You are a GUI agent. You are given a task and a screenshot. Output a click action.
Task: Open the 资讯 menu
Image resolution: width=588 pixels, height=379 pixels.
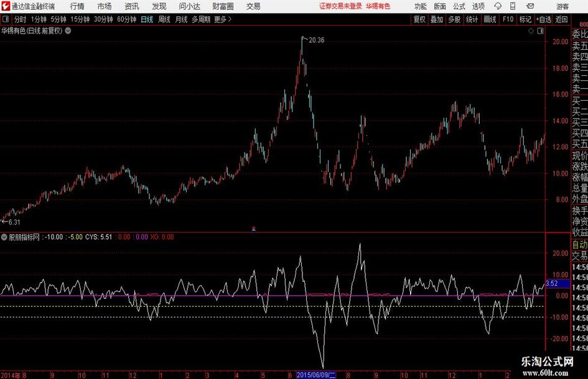pyautogui.click(x=132, y=6)
